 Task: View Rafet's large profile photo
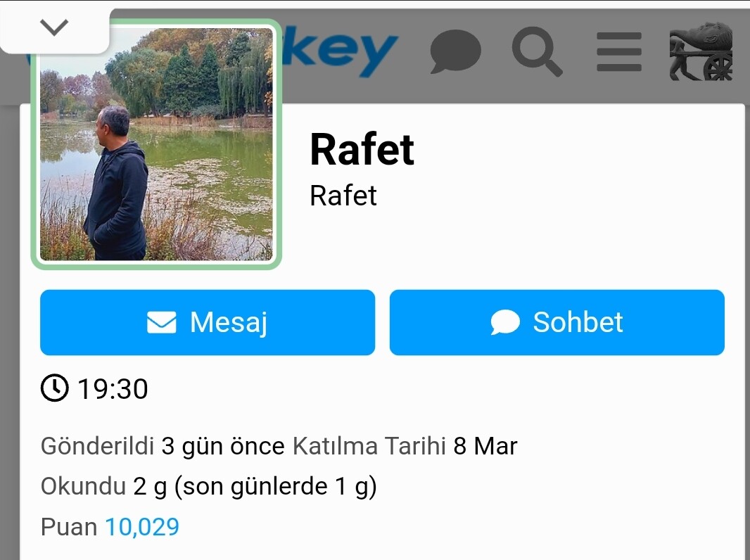[156, 144]
